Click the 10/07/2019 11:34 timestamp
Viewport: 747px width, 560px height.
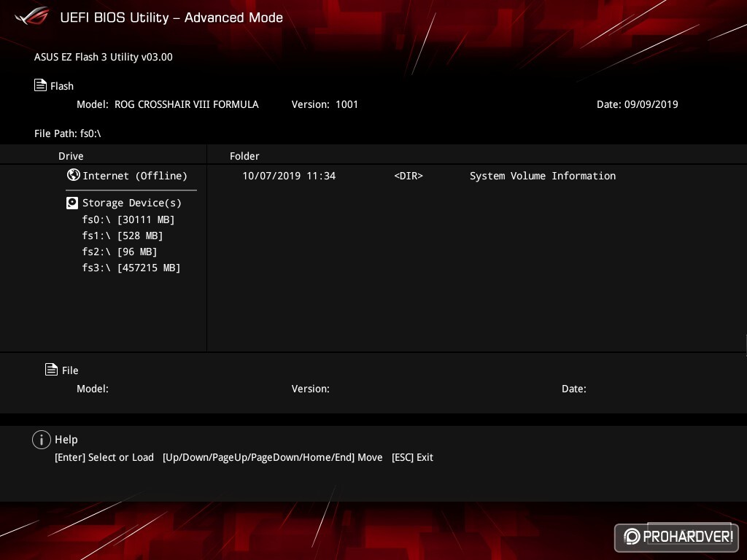tap(289, 176)
